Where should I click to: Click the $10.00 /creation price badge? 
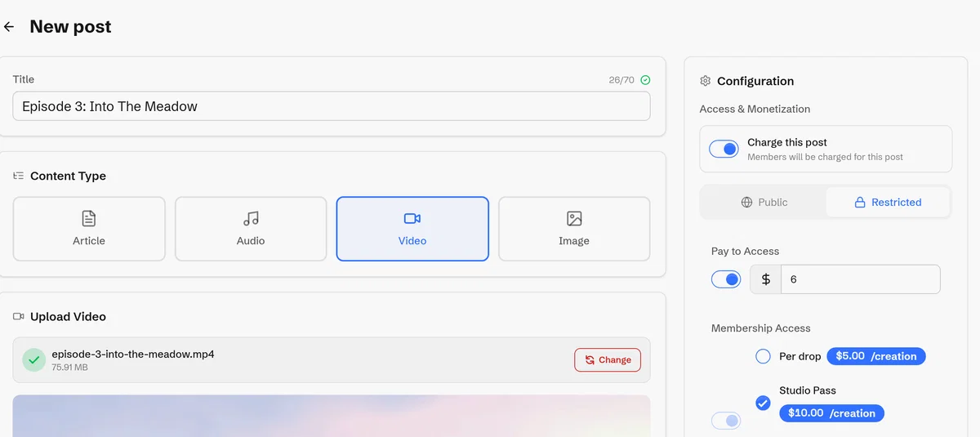tap(831, 413)
